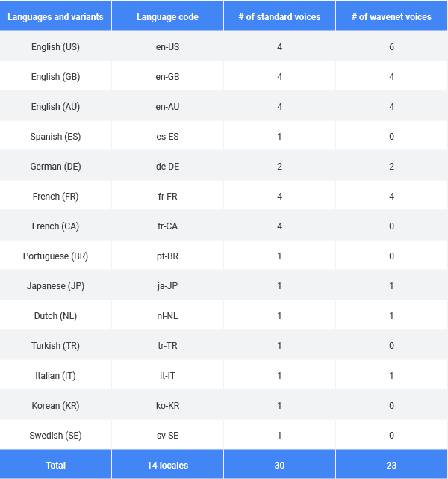
Task: Select the Portuguese (BR) language cell
Action: [55, 256]
